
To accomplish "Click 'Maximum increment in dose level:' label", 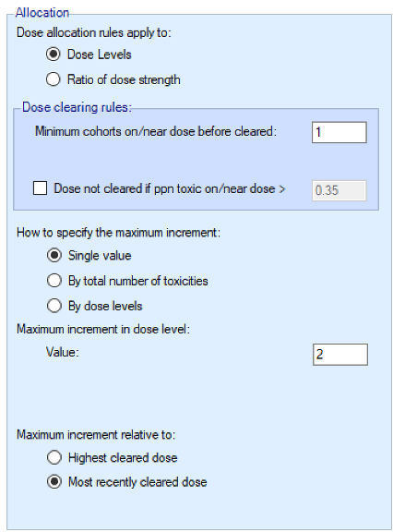I will tap(103, 329).
